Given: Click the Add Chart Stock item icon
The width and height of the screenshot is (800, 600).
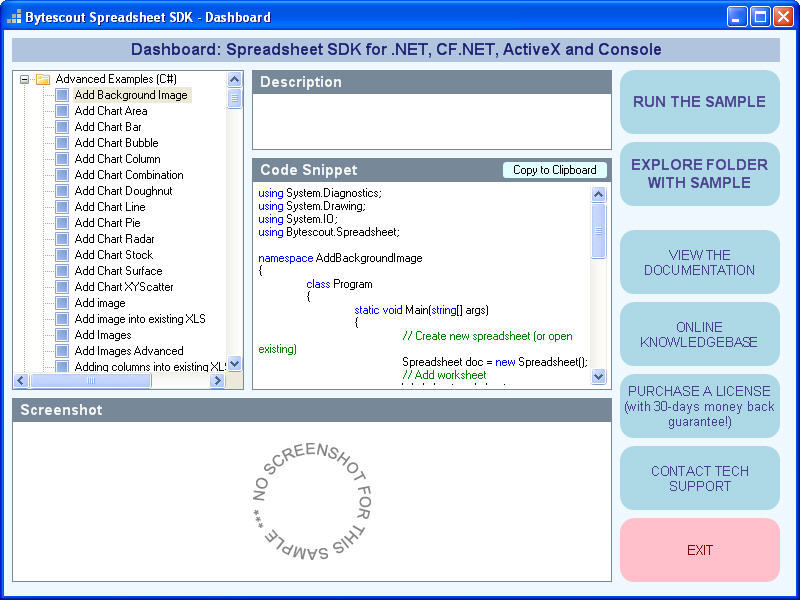Looking at the screenshot, I should point(62,255).
